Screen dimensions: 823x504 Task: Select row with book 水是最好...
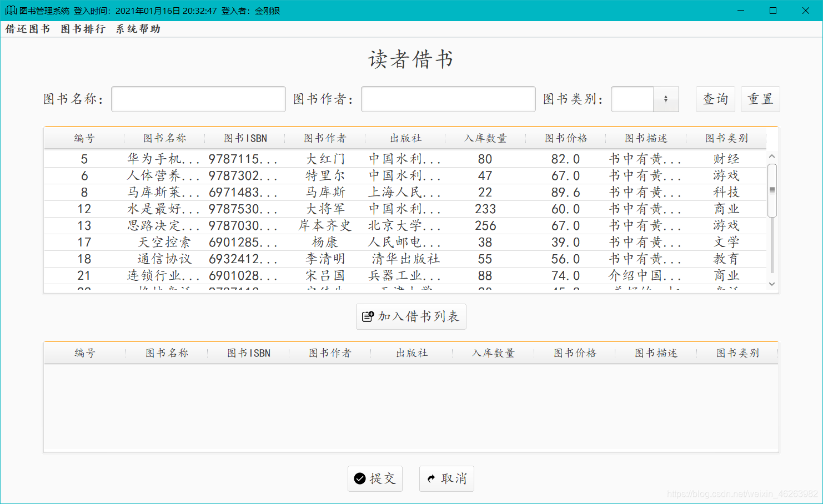(405, 209)
